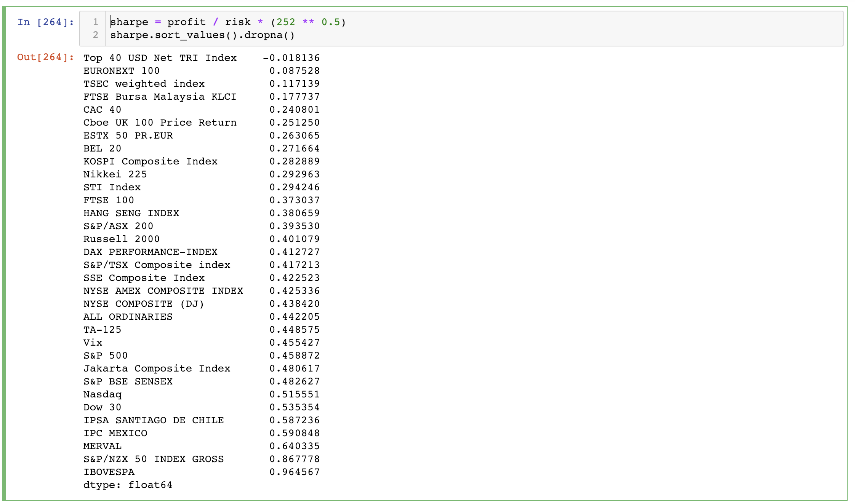Click the In [264] cell prompt

46,22
